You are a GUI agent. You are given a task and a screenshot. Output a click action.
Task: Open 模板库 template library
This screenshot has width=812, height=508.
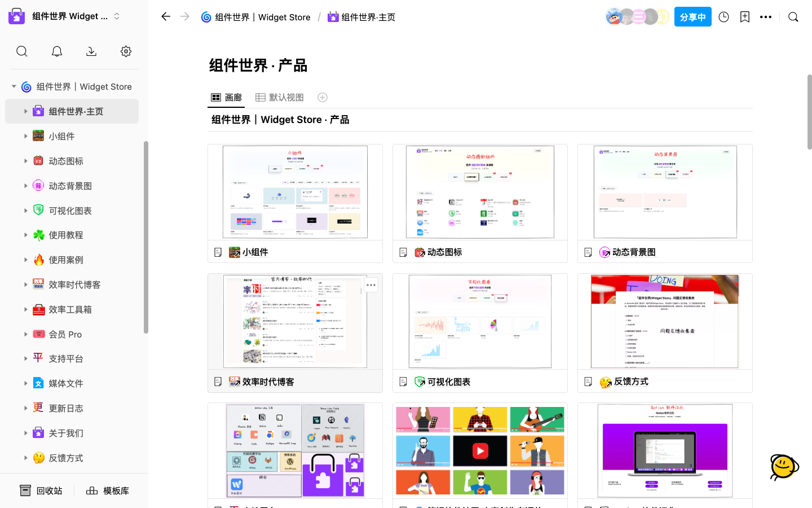coord(108,491)
